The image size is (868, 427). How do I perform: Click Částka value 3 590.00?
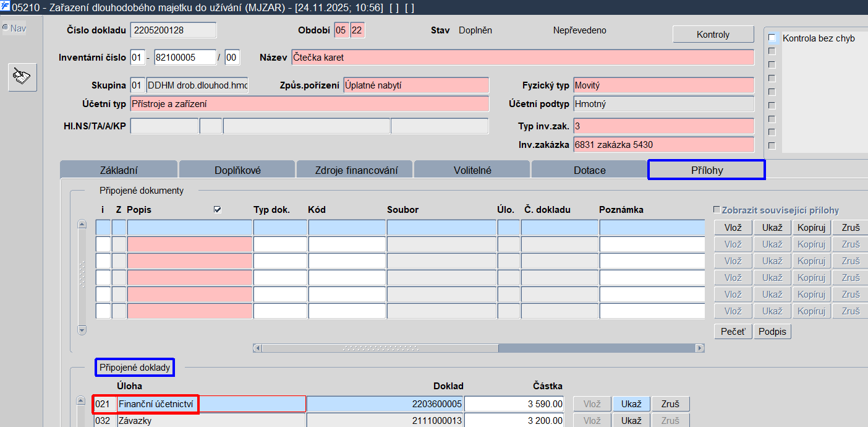(x=514, y=404)
